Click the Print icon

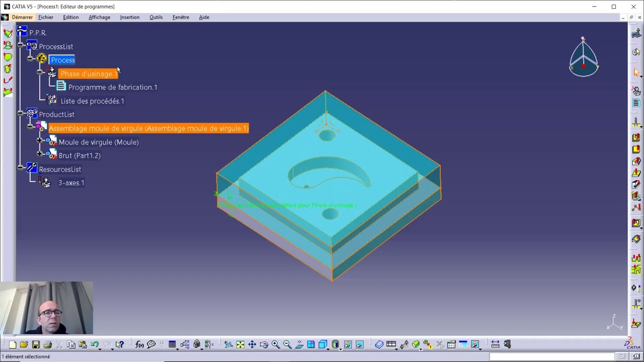coord(48,344)
